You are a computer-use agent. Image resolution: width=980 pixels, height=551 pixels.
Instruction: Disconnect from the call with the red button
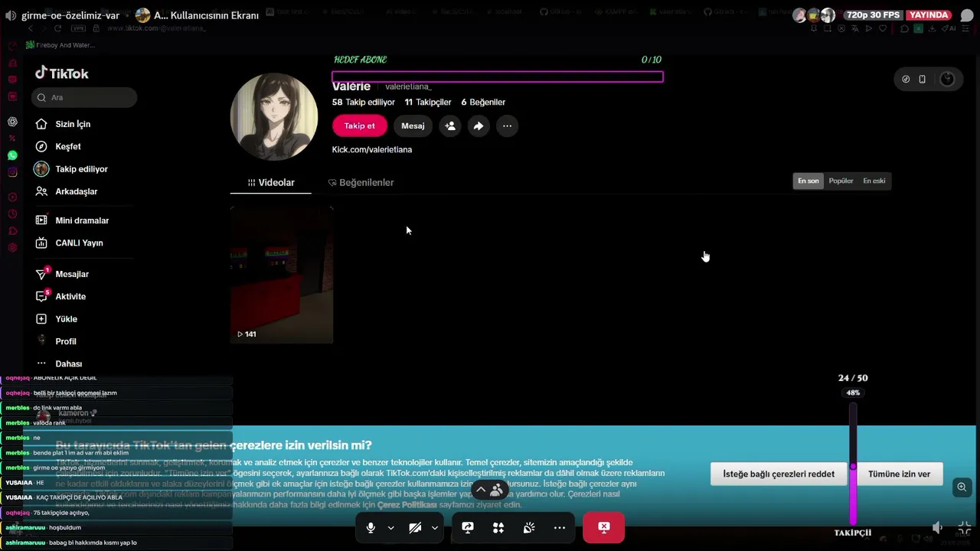[604, 527]
